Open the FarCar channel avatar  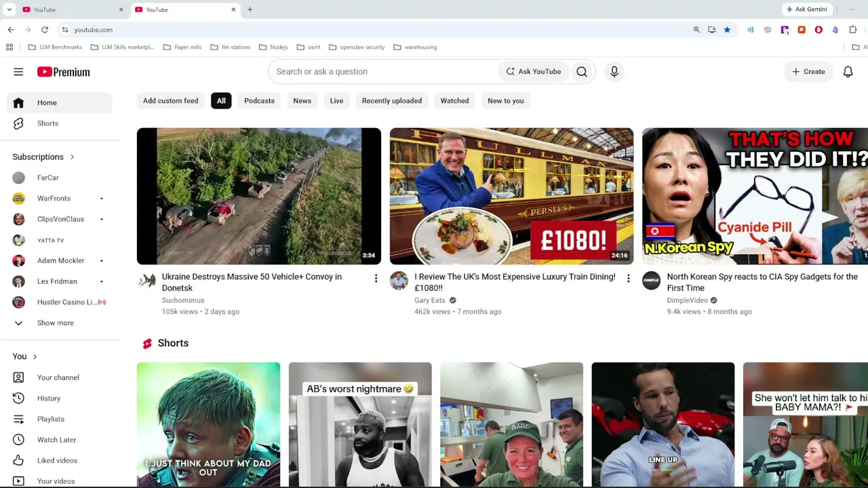point(18,178)
